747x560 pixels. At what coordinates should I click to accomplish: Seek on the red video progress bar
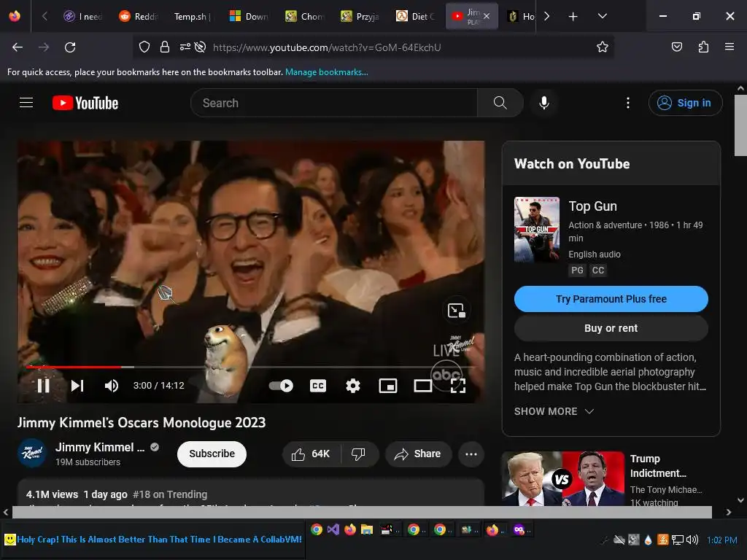pyautogui.click(x=74, y=367)
